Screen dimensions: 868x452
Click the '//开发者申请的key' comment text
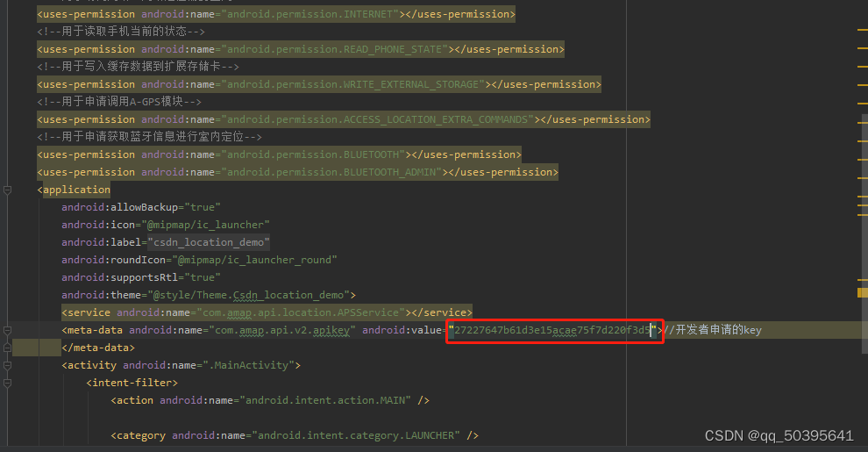point(712,330)
